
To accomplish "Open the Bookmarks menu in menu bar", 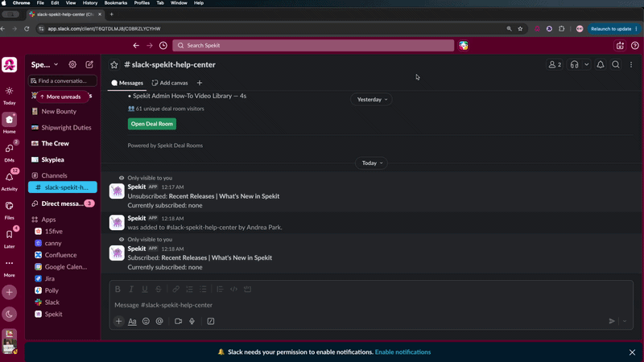I will (115, 3).
